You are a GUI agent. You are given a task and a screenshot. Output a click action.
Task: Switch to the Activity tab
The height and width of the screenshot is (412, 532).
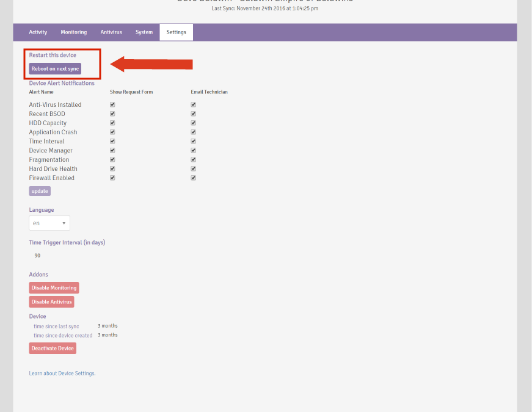click(x=38, y=32)
